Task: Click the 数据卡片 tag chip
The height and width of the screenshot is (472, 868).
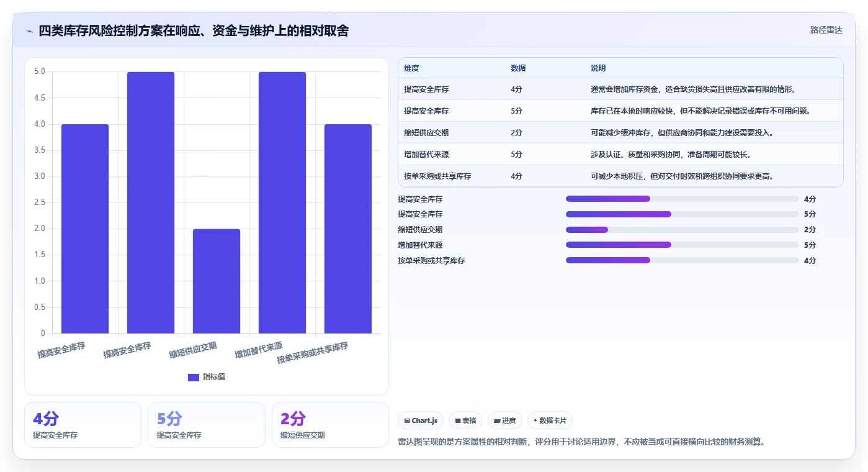Action: (x=550, y=420)
